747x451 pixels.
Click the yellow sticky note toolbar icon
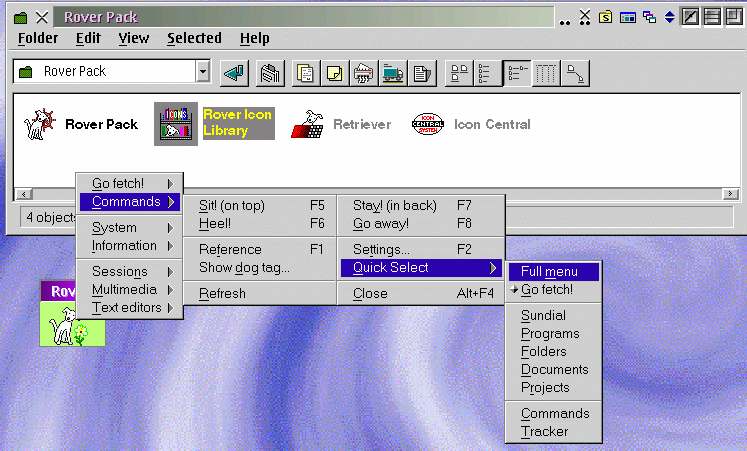[334, 73]
